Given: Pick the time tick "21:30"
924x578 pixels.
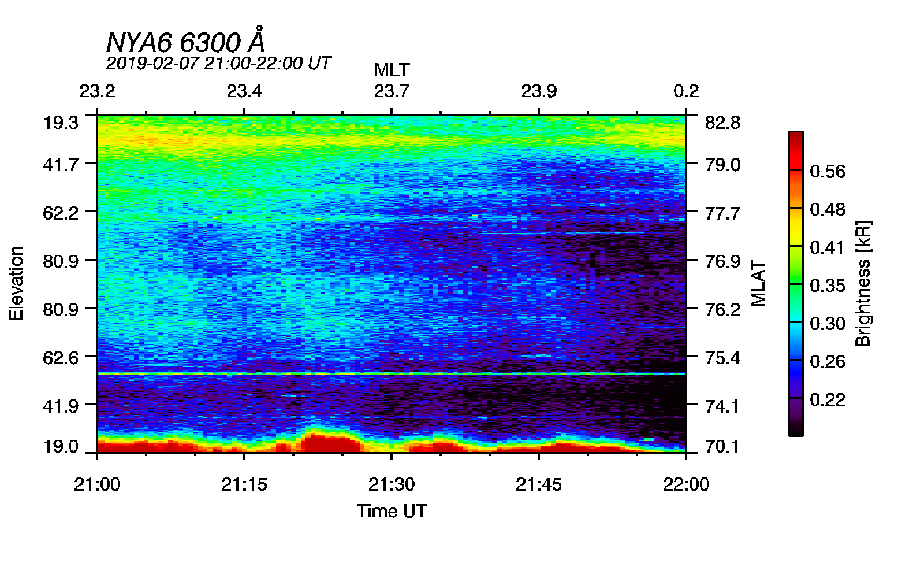Looking at the screenshot, I should [x=392, y=484].
